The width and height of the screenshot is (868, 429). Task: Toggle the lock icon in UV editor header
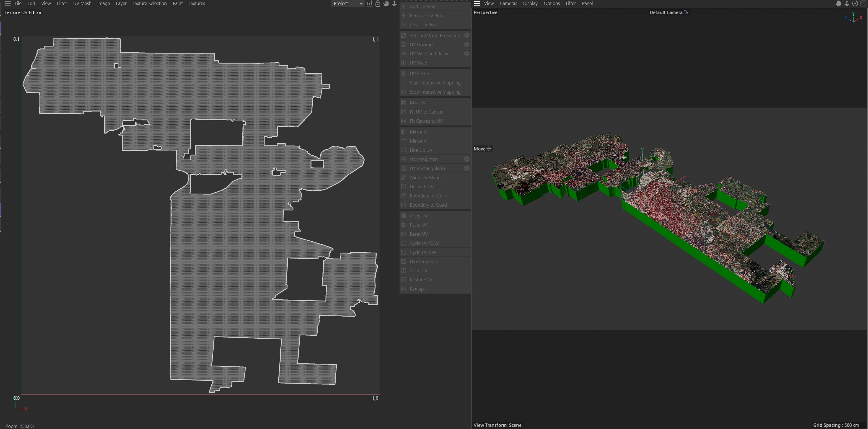click(378, 3)
